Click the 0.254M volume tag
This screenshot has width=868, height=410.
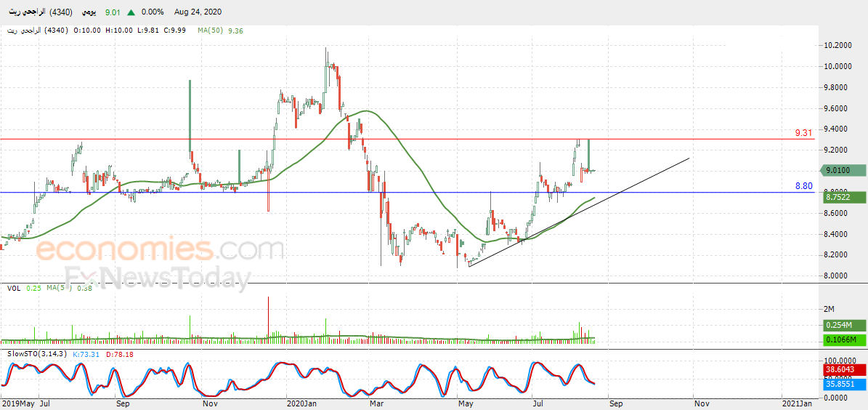pos(843,325)
